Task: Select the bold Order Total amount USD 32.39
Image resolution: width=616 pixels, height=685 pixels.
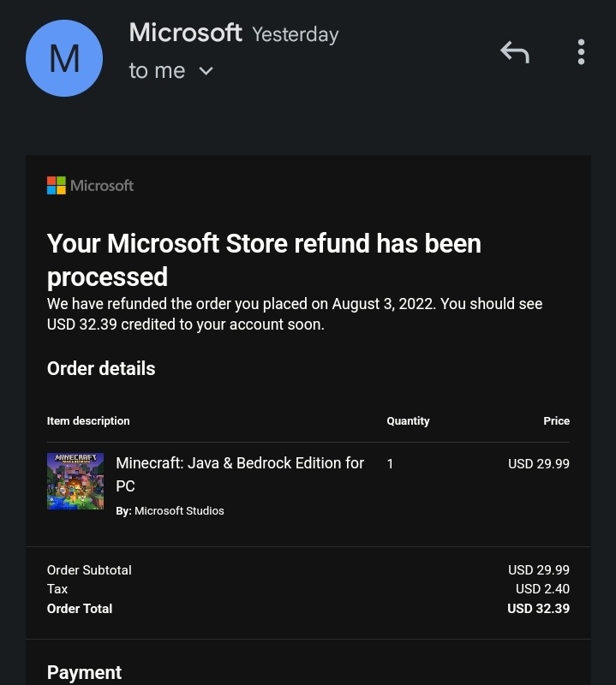Action: coord(538,609)
